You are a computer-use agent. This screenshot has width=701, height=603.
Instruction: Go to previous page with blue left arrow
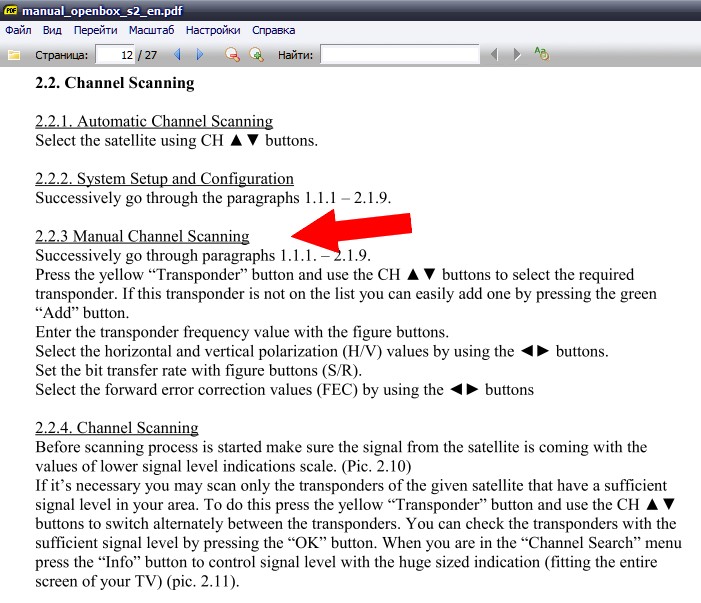[177, 55]
